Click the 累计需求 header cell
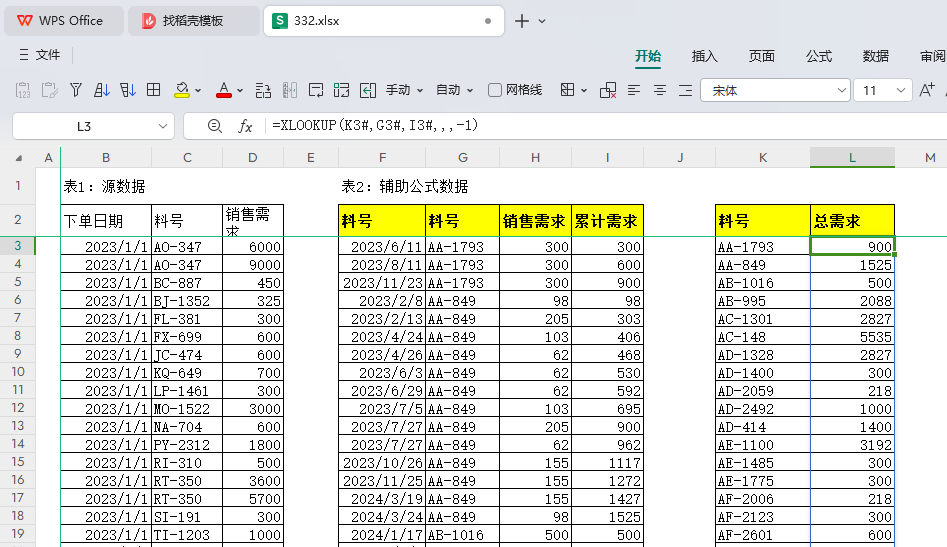 608,220
